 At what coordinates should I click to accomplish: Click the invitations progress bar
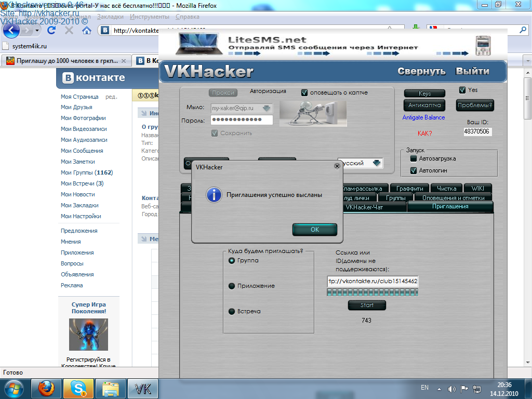[373, 292]
